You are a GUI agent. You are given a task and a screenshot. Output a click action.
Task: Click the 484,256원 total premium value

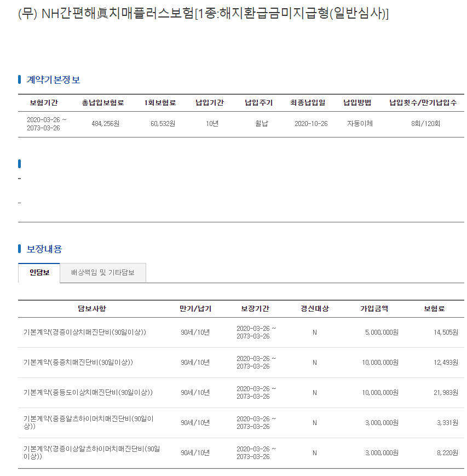pyautogui.click(x=105, y=124)
